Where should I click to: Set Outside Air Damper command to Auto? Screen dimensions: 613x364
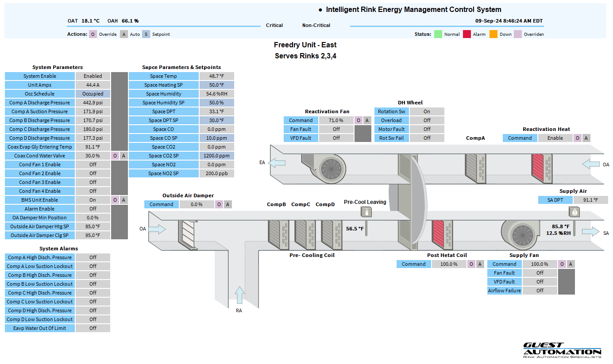coord(227,204)
